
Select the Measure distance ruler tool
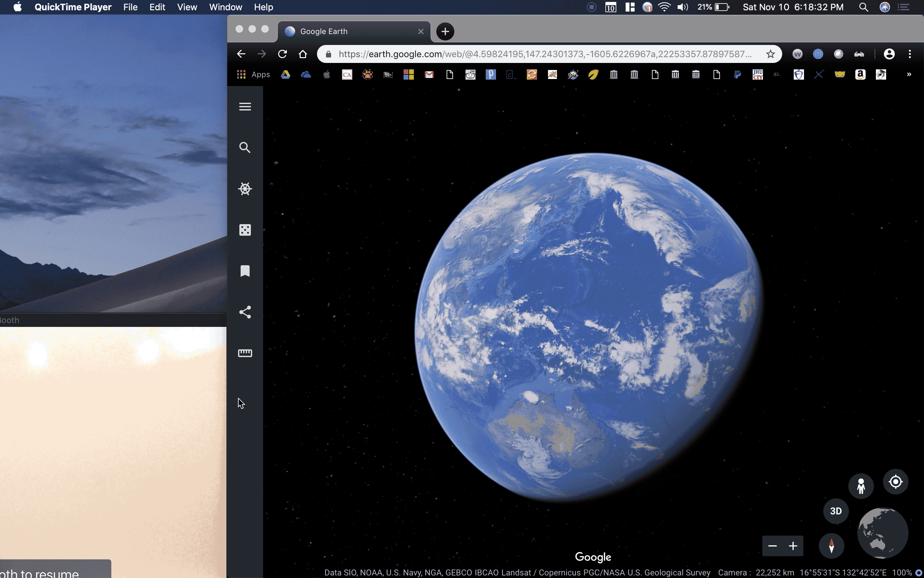(x=245, y=353)
